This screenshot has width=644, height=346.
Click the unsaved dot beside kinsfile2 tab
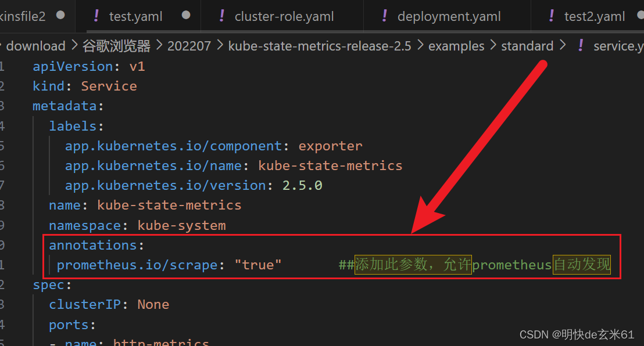pyautogui.click(x=60, y=15)
